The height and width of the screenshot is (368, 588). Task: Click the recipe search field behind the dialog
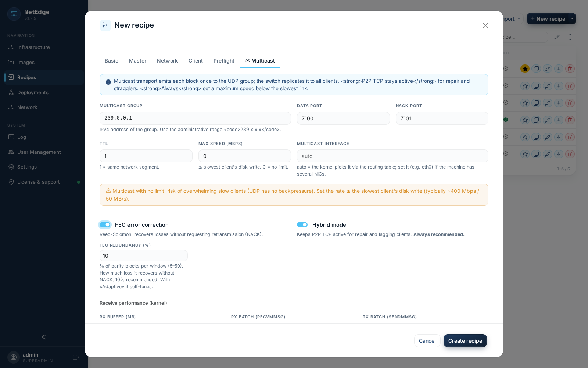click(525, 37)
